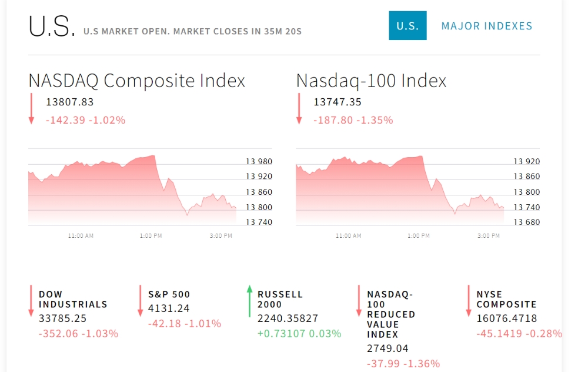Screen dimensions: 588x372
Task: Click the Nasdaq-100 Index red down arrow
Action: click(299, 108)
